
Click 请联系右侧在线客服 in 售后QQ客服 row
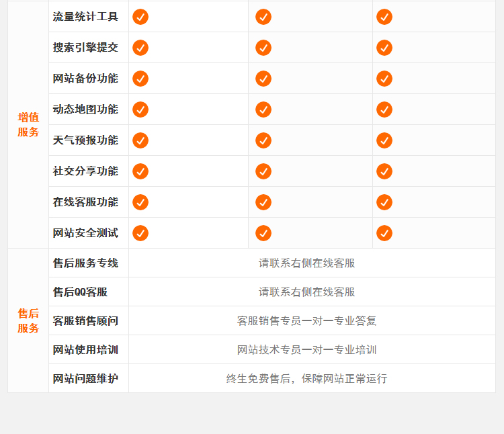point(307,292)
